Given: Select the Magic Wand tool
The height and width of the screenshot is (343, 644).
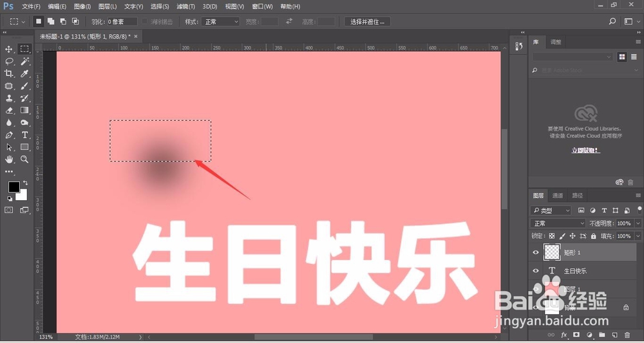Looking at the screenshot, I should coord(24,62).
